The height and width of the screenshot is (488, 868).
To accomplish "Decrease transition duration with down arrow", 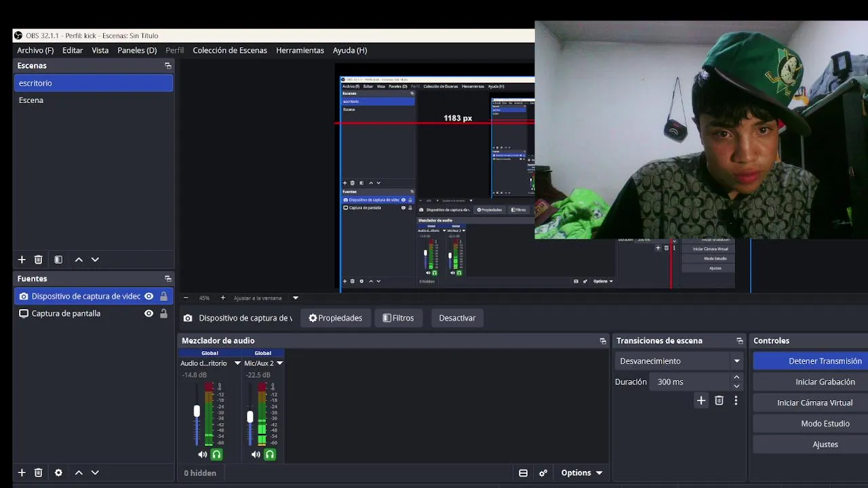I will click(x=736, y=386).
